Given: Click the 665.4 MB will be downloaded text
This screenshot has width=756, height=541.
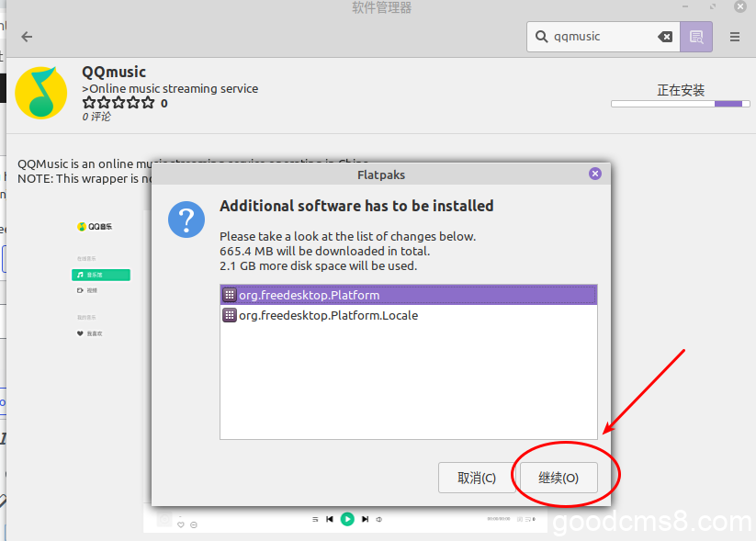Looking at the screenshot, I should [x=324, y=252].
